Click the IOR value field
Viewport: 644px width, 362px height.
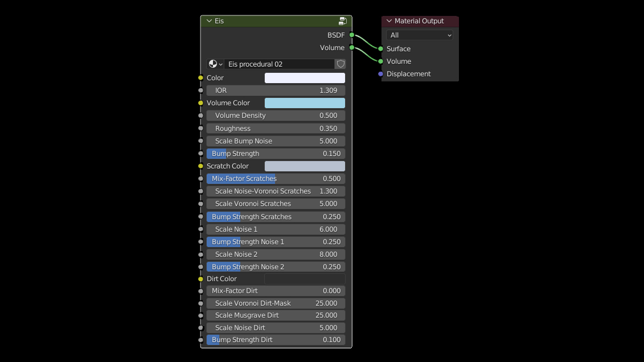click(276, 90)
